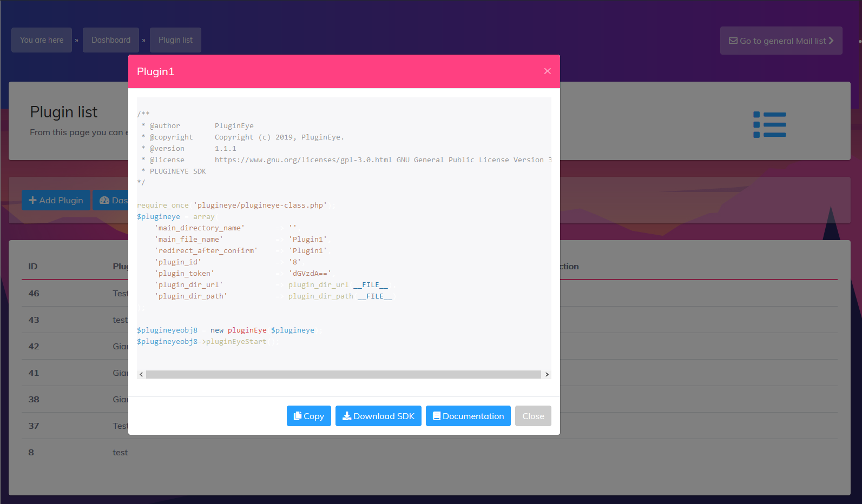Click the 'dGVzdA==' plugin token value

click(310, 273)
